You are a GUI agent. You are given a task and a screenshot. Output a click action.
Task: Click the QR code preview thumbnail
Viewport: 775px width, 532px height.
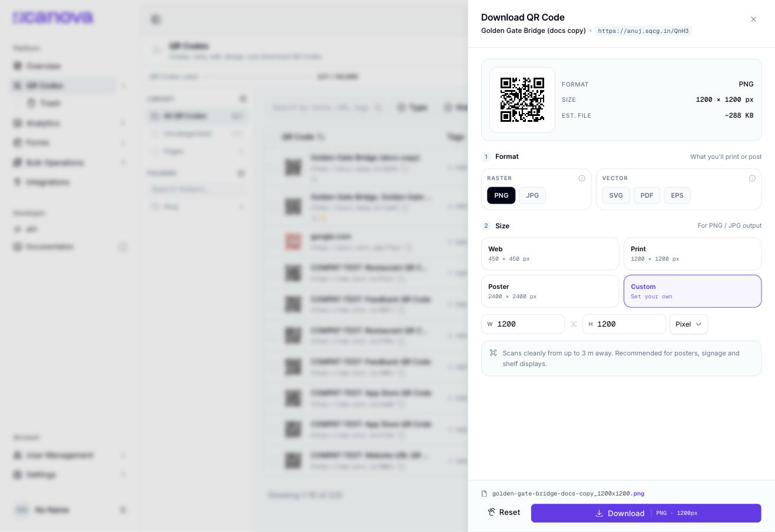click(522, 100)
